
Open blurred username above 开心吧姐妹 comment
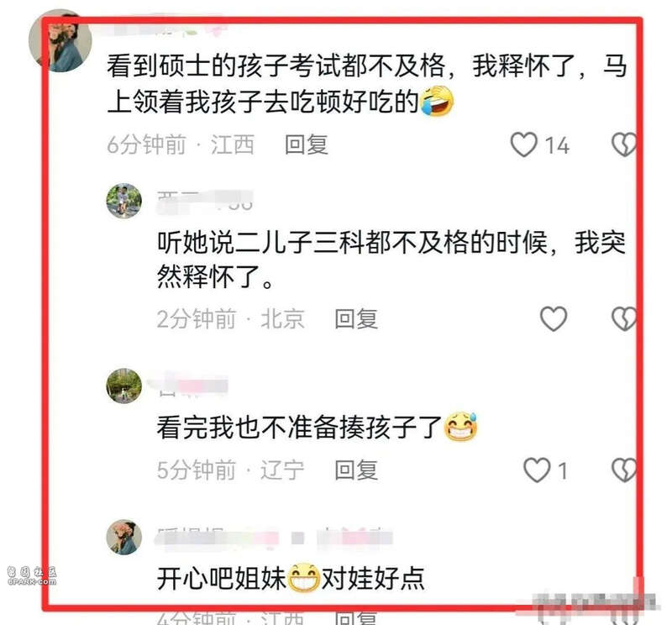click(x=274, y=537)
